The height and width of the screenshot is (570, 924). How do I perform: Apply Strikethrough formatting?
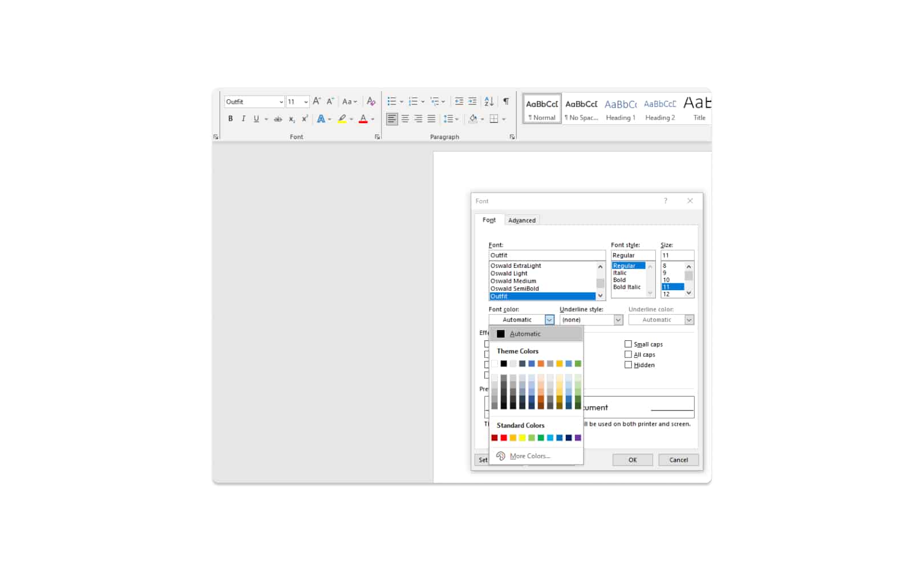pos(278,119)
